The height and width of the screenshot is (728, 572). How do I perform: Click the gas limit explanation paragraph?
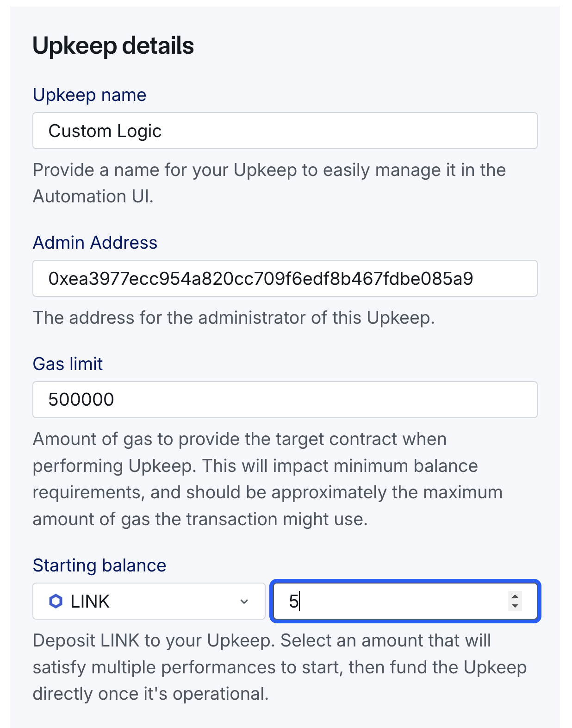267,479
